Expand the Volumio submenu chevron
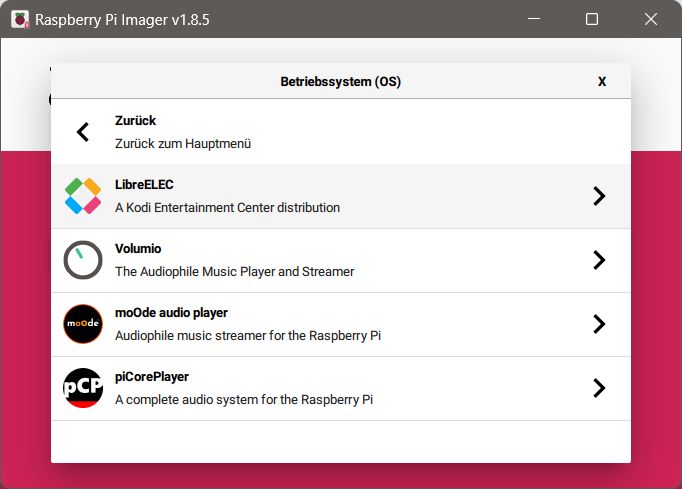 599,260
